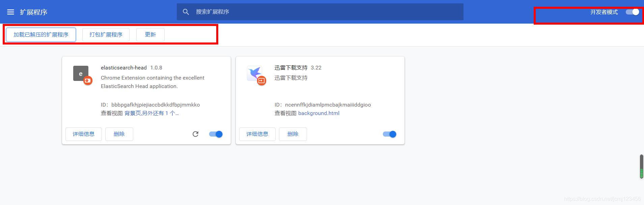Viewport: 644px width, 205px height.
Task: Reload the elasticsearch-head extension
Action: (195, 134)
